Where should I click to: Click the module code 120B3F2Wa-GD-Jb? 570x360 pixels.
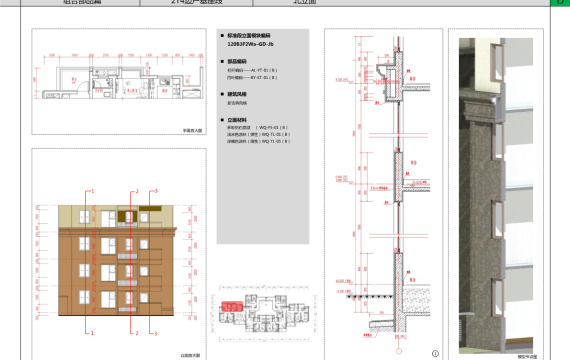[250, 44]
